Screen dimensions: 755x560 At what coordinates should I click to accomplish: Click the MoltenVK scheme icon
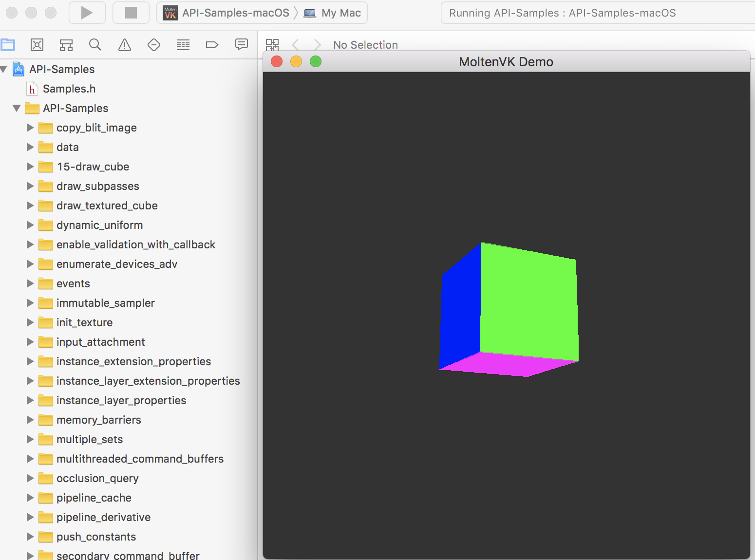[170, 13]
